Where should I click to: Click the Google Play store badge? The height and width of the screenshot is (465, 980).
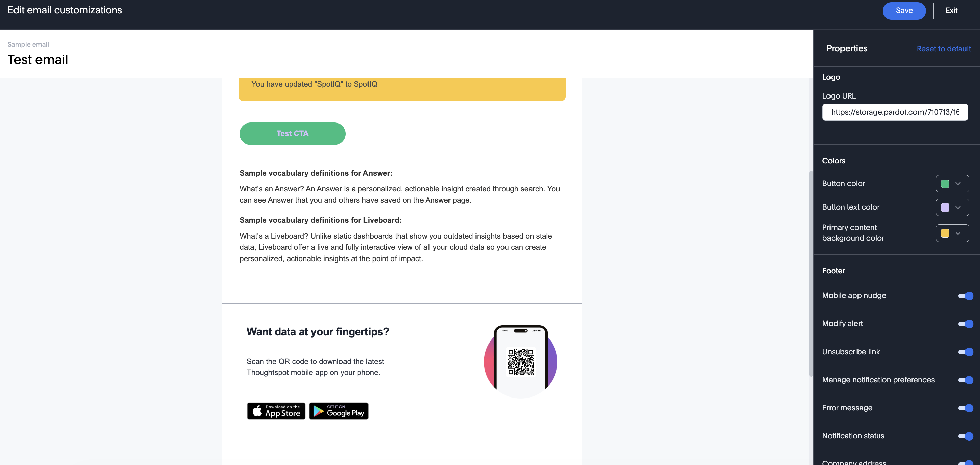click(338, 411)
